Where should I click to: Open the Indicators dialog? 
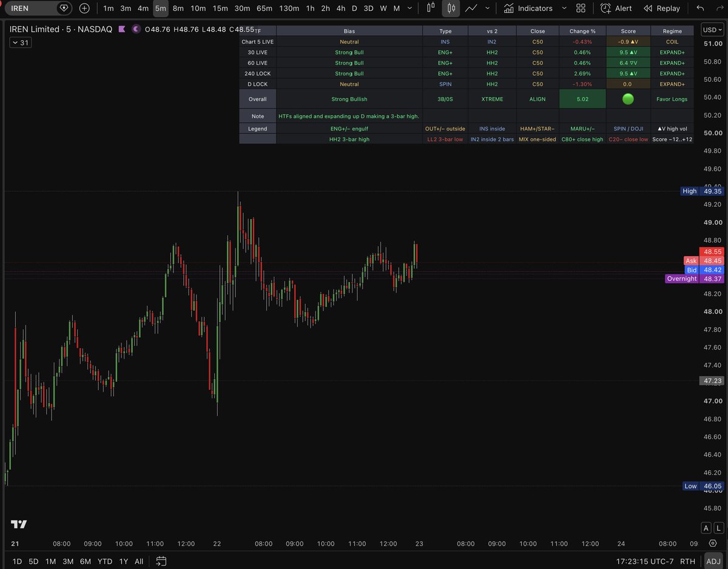coord(528,8)
